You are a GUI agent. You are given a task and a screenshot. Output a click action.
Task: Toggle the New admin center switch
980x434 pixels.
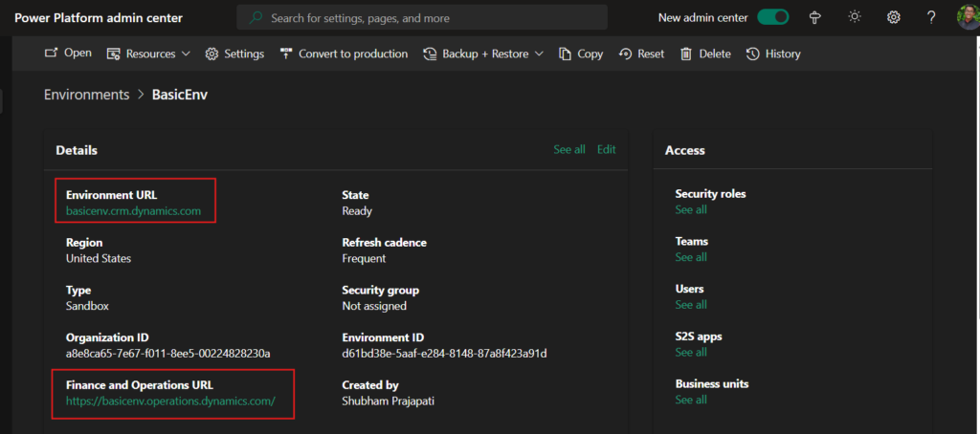773,17
